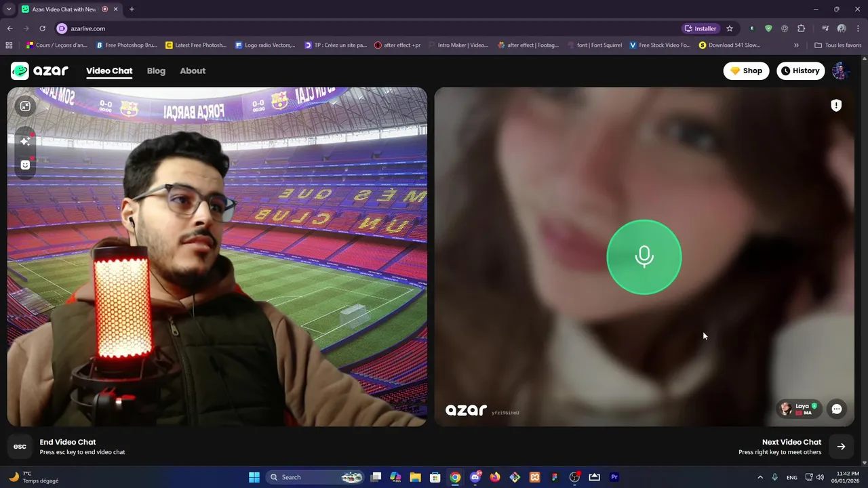Viewport: 868px width, 488px height.
Task: Open the Azar Shop
Action: [746, 70]
